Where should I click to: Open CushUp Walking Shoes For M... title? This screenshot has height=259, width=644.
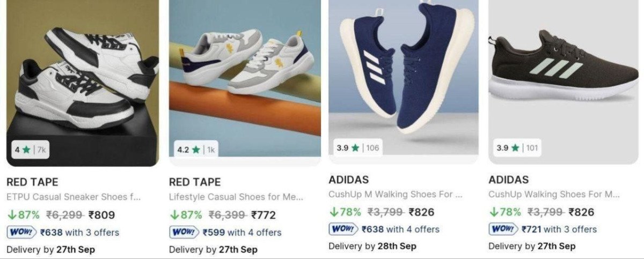pyautogui.click(x=554, y=194)
